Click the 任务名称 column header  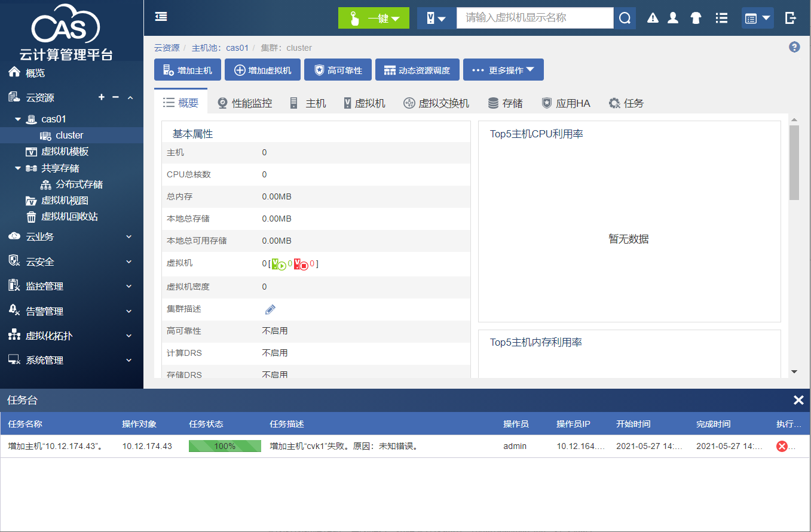[25, 424]
